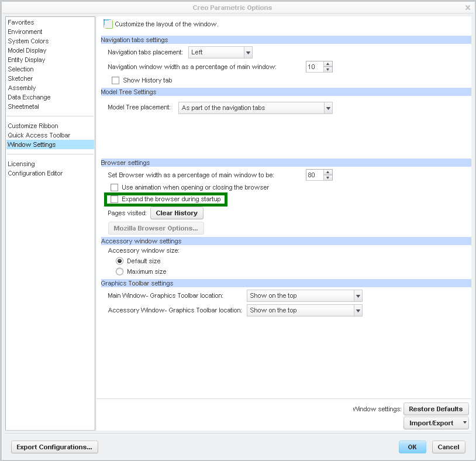Select Entity Display category
This screenshot has height=461, width=476.
pos(26,60)
